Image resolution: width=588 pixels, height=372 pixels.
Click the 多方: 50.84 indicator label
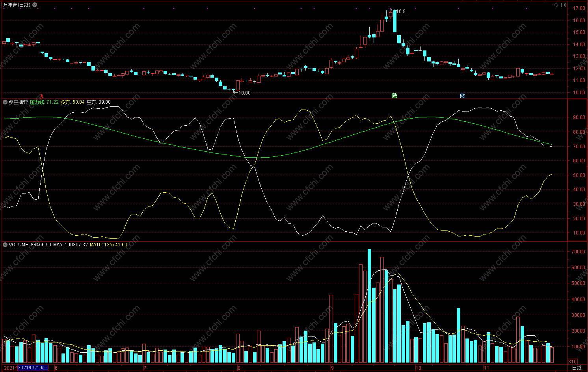[x=73, y=102]
